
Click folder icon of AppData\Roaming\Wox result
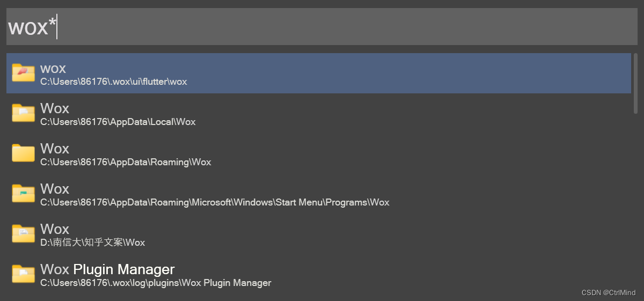tap(24, 153)
